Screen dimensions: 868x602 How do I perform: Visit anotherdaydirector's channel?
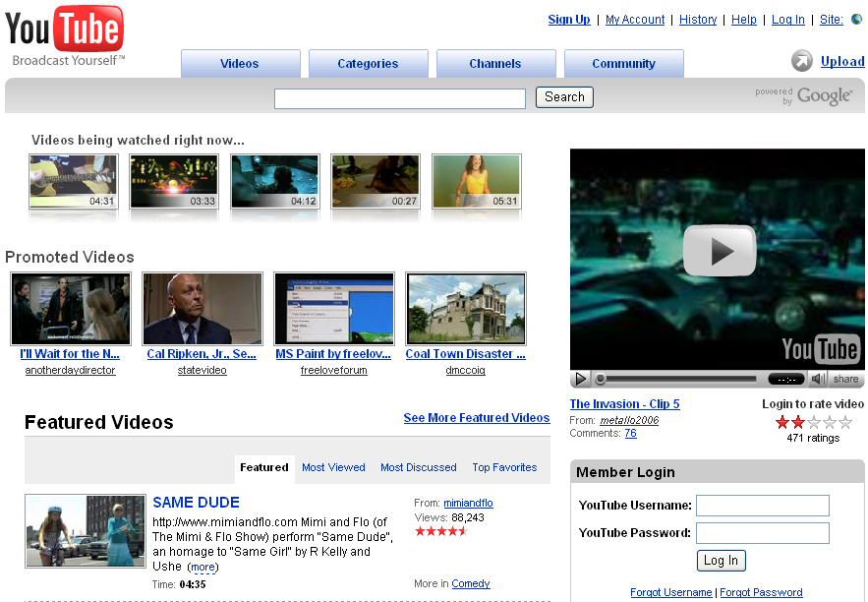point(71,370)
